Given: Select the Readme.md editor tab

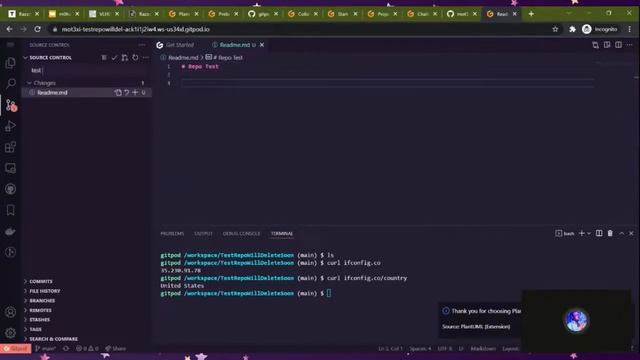Looking at the screenshot, I should [234, 45].
